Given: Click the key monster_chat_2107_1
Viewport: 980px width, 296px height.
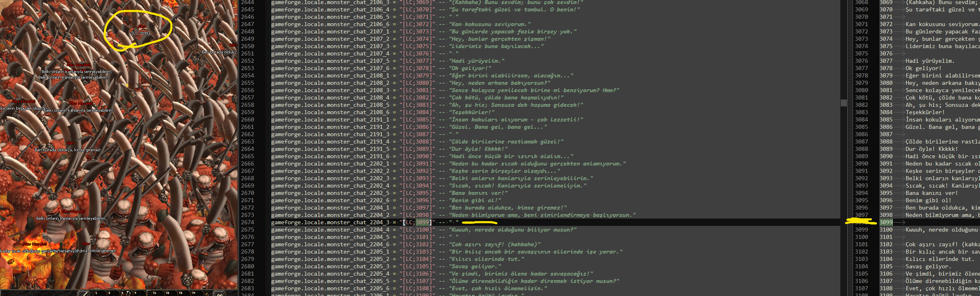Looking at the screenshot, I should (x=330, y=31).
